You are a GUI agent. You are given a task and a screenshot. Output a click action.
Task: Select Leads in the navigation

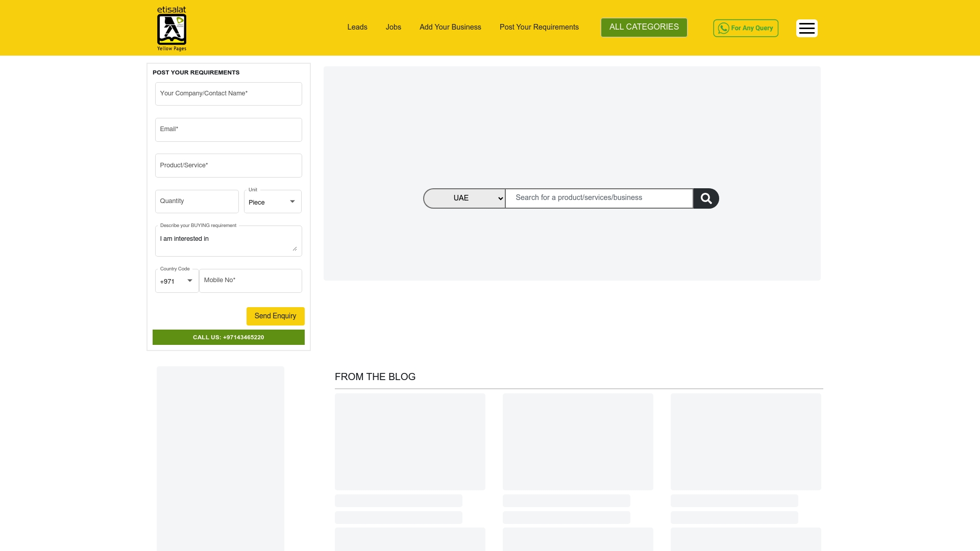357,28
